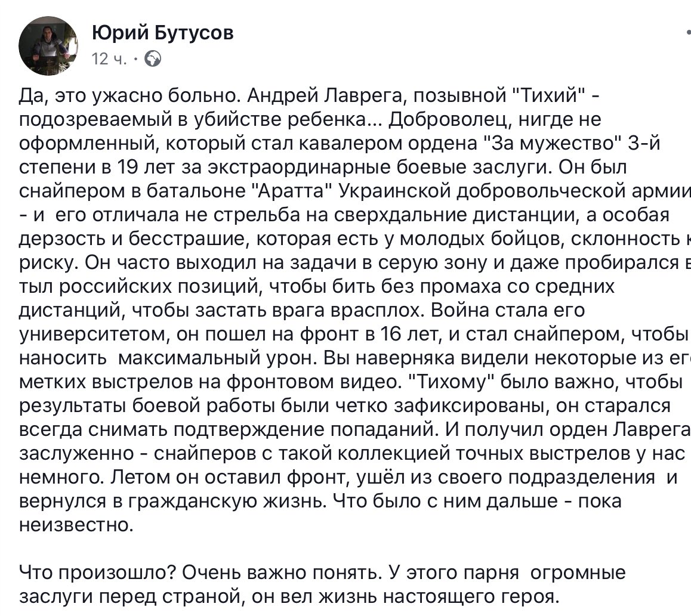Viewport: 691px width, 616px height.
Task: Click the globe public-audience icon
Action: tap(153, 58)
